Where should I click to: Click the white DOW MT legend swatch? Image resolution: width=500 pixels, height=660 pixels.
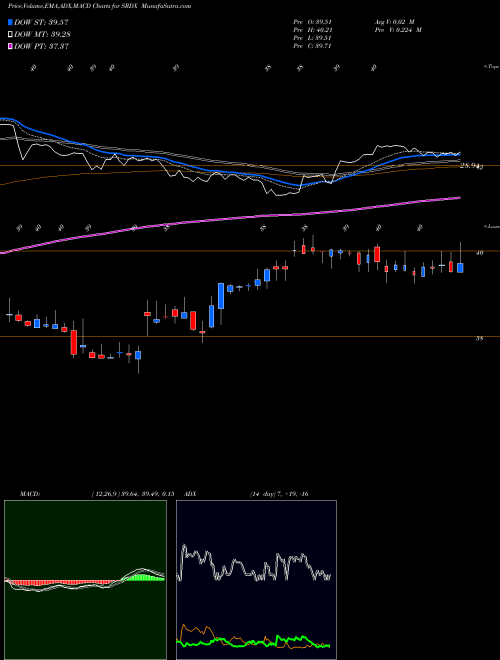11,34
